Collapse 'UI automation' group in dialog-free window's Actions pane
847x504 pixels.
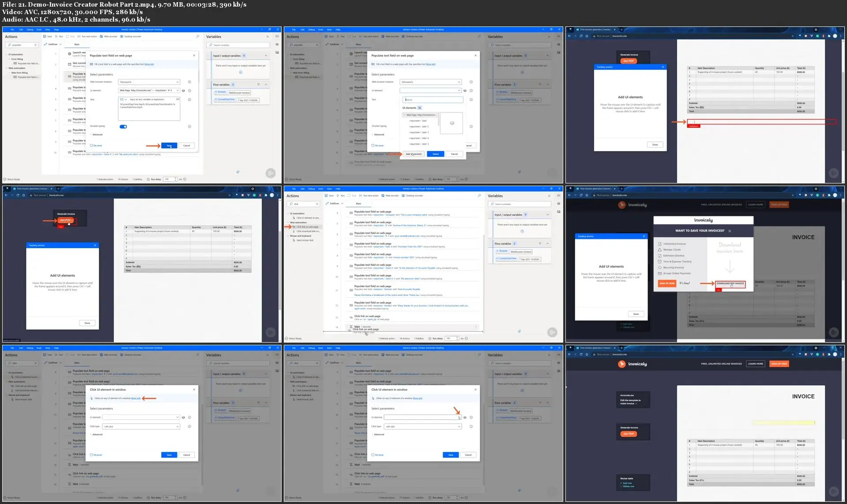pos(288,213)
